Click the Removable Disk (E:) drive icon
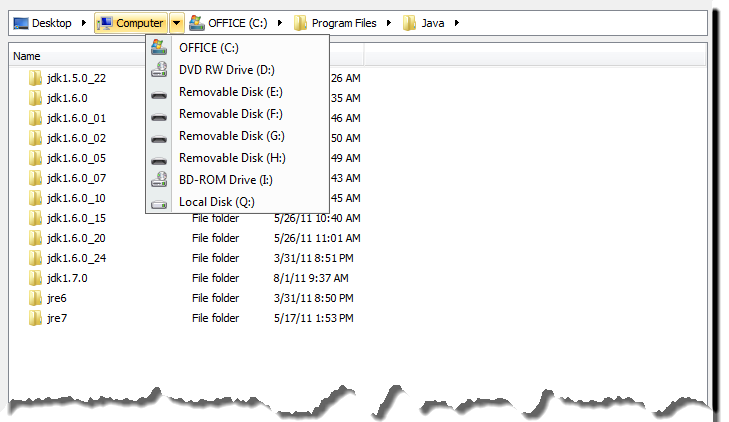Image resolution: width=729 pixels, height=422 pixels. pyautogui.click(x=159, y=92)
